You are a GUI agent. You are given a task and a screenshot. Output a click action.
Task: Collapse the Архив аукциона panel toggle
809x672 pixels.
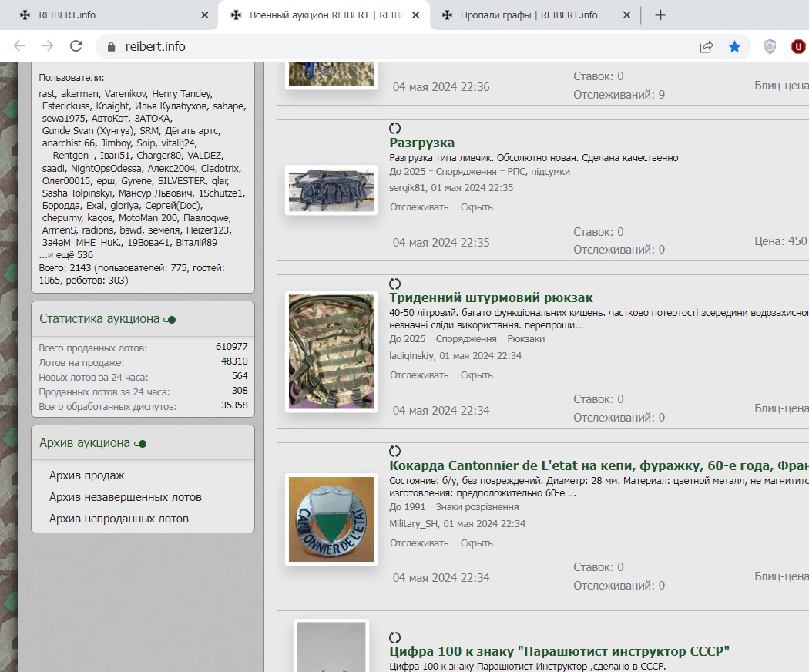(x=140, y=443)
